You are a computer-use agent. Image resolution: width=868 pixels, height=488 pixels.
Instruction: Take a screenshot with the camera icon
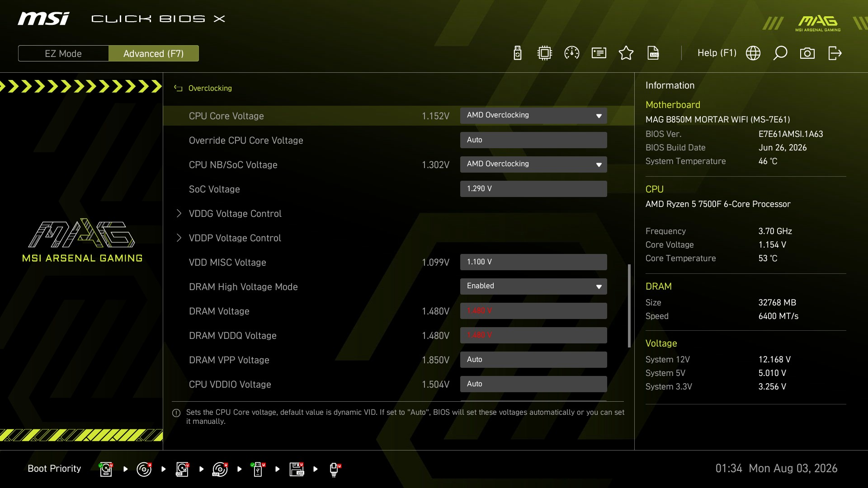(807, 53)
